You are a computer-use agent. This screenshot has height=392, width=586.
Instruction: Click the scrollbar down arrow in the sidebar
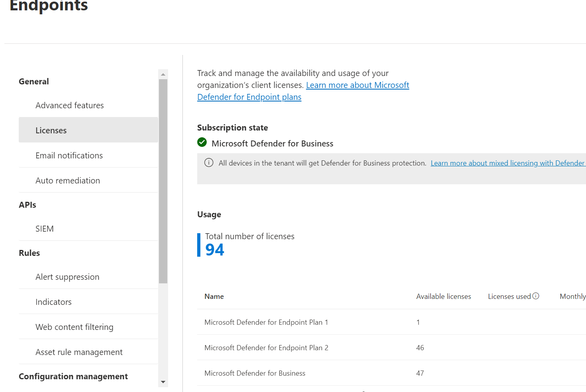click(163, 382)
